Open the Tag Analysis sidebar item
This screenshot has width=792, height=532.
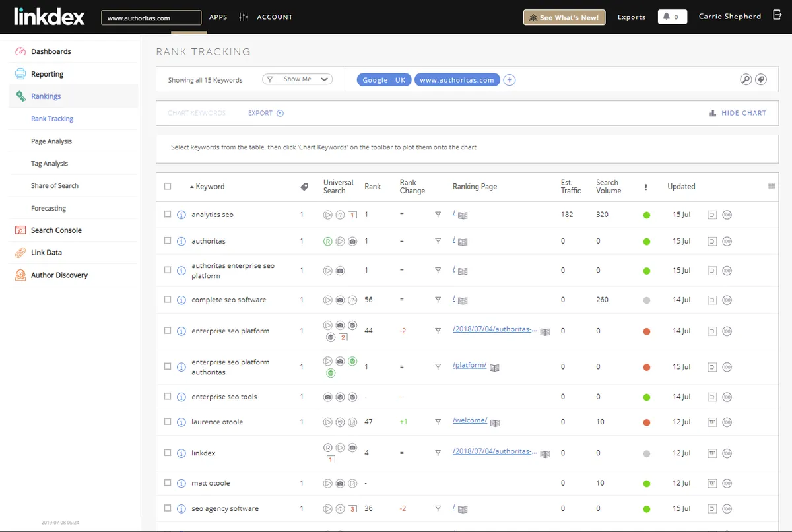click(49, 164)
